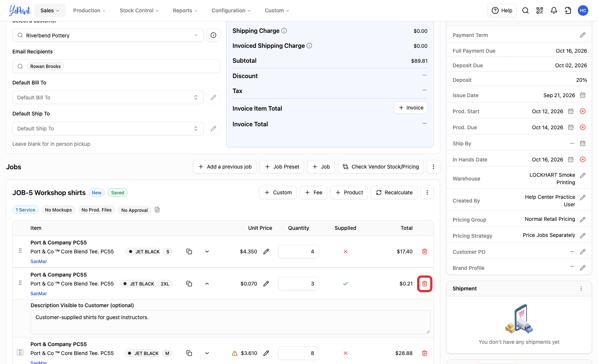Edit the Customer PO pencil icon
Screen dimensions: 598x364
pyautogui.click(x=583, y=252)
